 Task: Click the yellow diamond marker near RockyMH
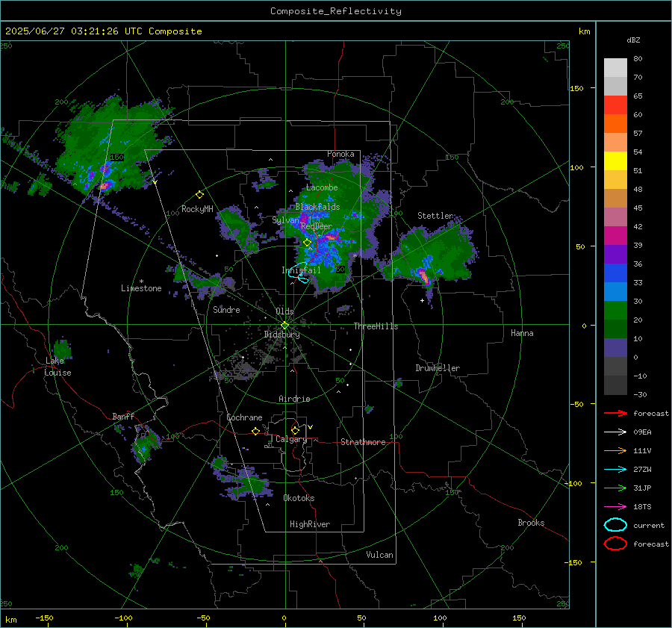(199, 195)
